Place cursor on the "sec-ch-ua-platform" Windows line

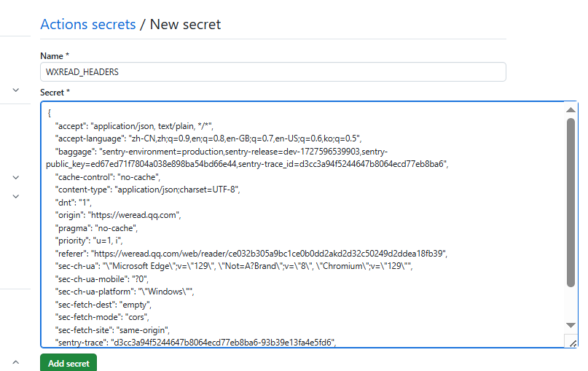125,292
